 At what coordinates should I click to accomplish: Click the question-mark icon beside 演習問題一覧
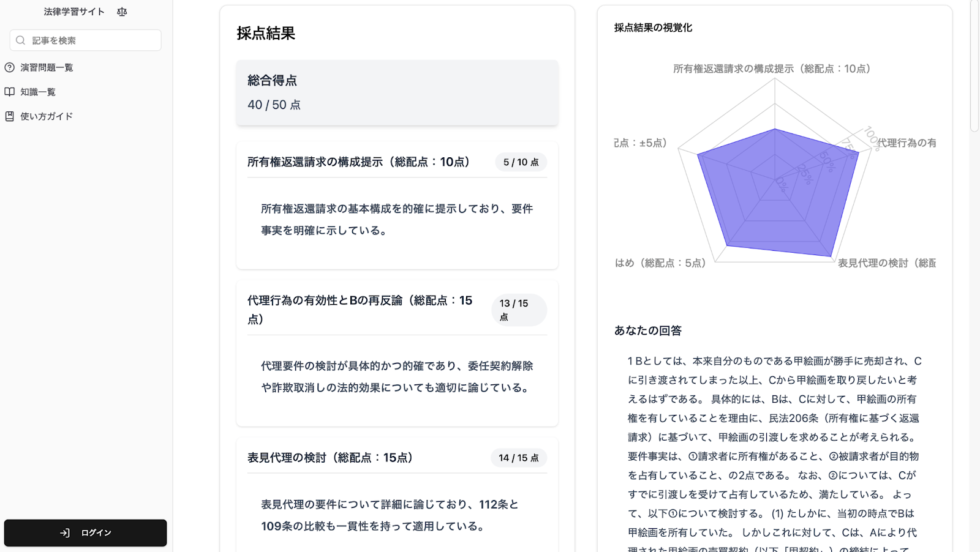click(x=10, y=67)
